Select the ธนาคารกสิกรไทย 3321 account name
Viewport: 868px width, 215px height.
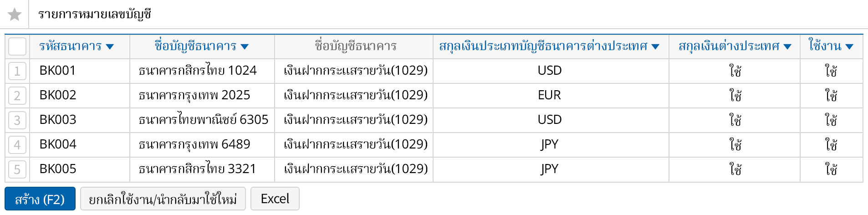(197, 169)
